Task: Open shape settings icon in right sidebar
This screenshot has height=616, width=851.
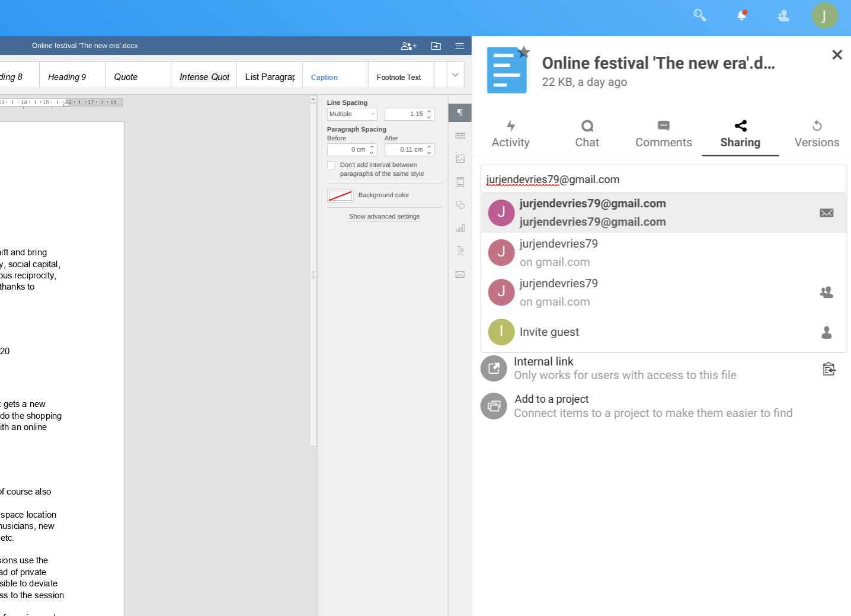Action: tap(460, 205)
